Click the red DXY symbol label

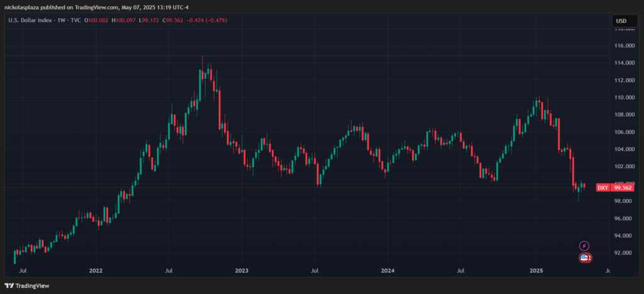pyautogui.click(x=602, y=188)
